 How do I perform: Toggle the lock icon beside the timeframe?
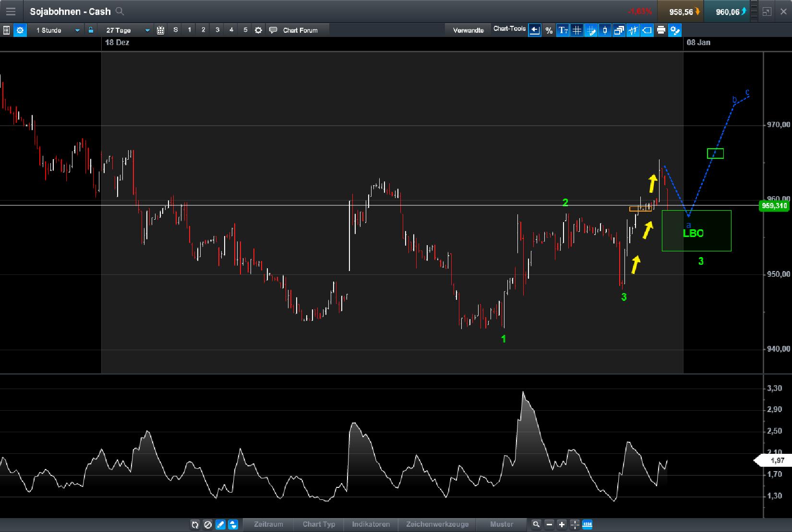91,30
